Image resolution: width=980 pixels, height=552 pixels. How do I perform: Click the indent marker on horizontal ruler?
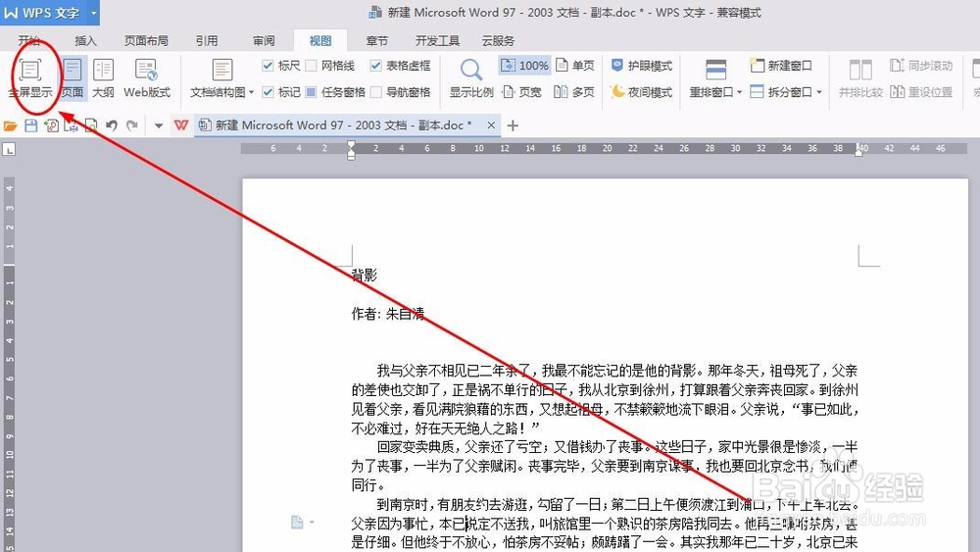pos(351,150)
